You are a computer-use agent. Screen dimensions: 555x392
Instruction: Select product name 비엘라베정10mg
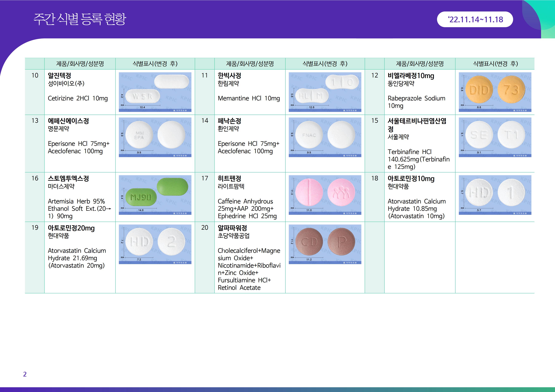point(411,76)
